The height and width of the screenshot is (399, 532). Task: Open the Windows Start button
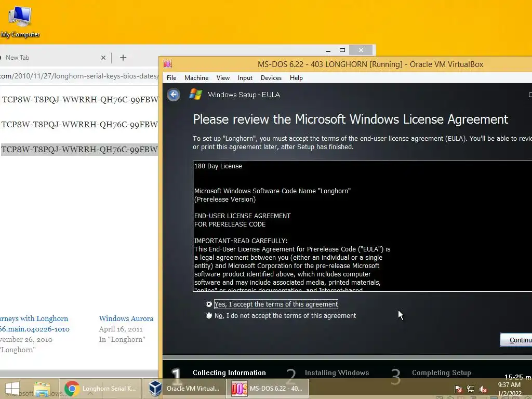click(12, 389)
